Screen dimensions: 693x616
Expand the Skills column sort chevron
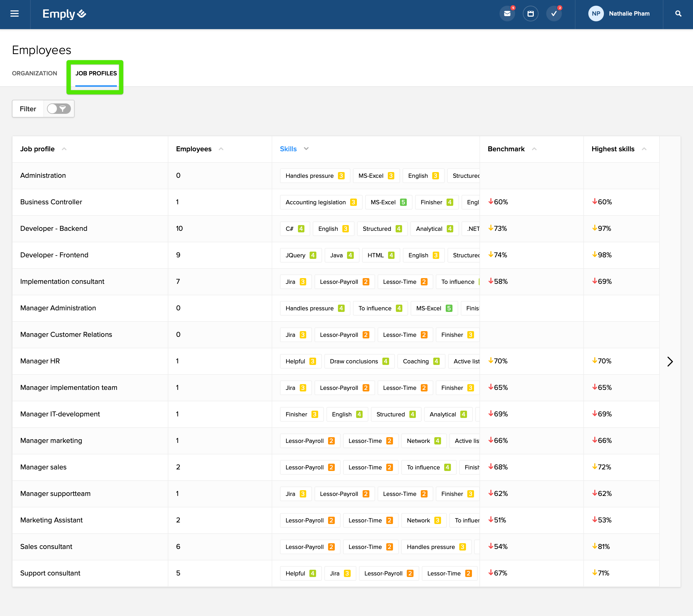306,149
